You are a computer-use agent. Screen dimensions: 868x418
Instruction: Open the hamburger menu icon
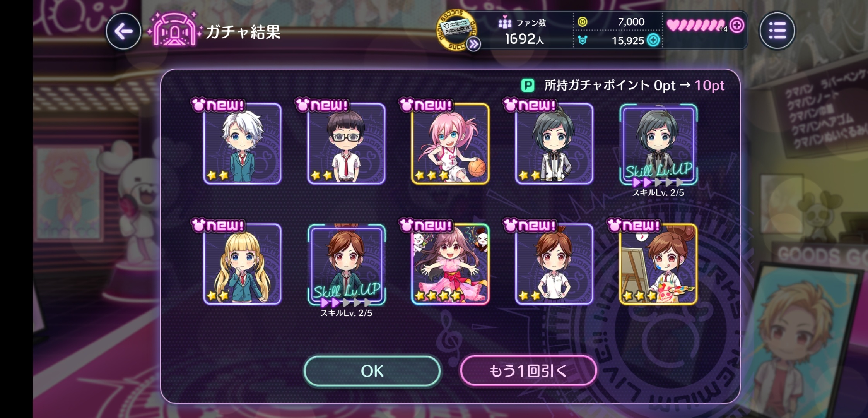pos(777,31)
